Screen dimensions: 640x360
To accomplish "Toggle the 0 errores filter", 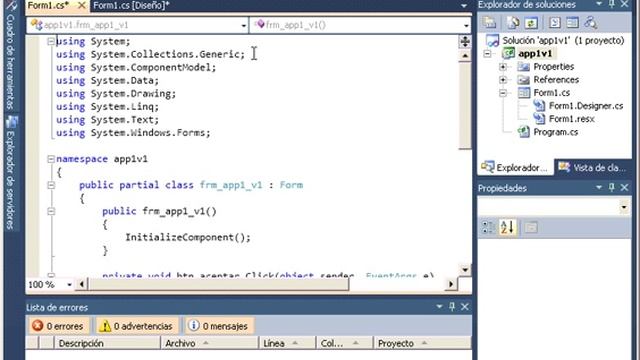I will click(58, 326).
